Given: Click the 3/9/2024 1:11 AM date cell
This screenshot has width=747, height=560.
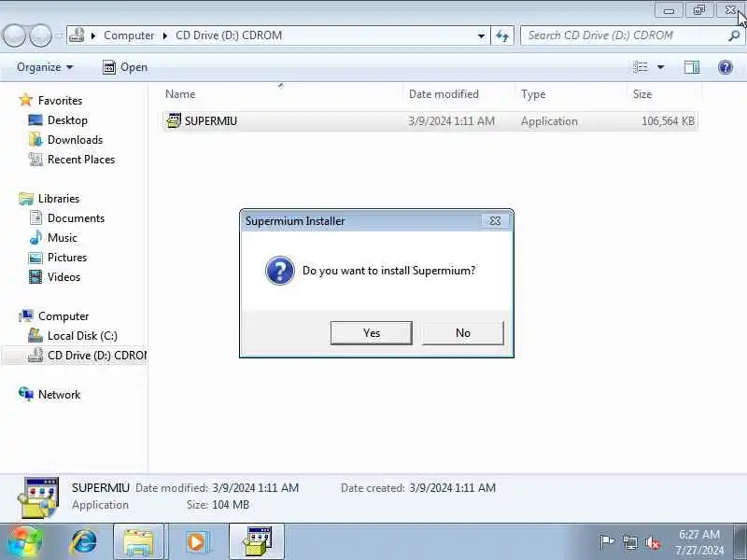Looking at the screenshot, I should point(451,121).
